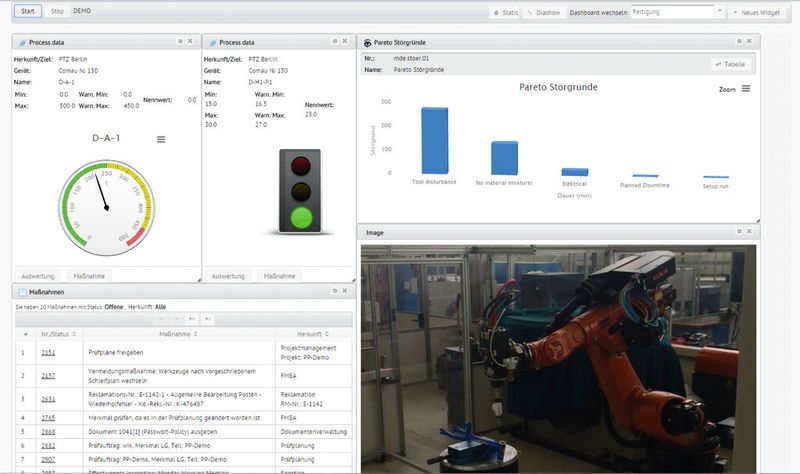Add a Neues Widget
Image resolution: width=800 pixels, height=474 pixels.
[756, 12]
